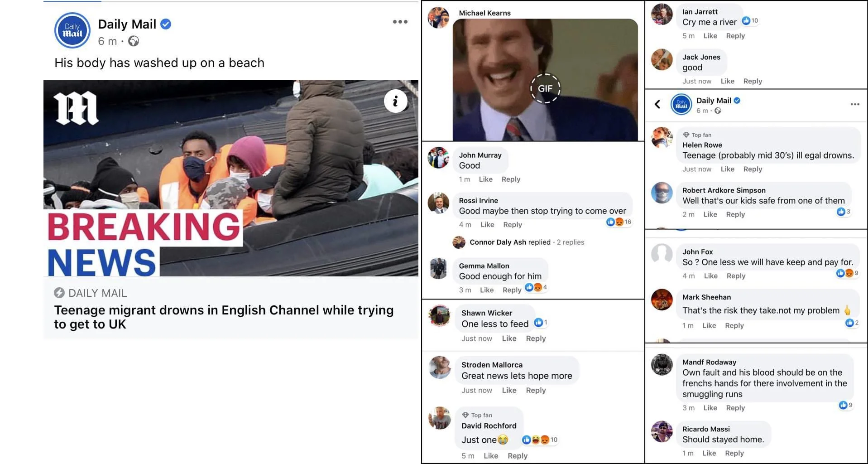868x464 pixels.
Task: Click Daily Mail circular logo avatar on main post
Action: pyautogui.click(x=72, y=30)
